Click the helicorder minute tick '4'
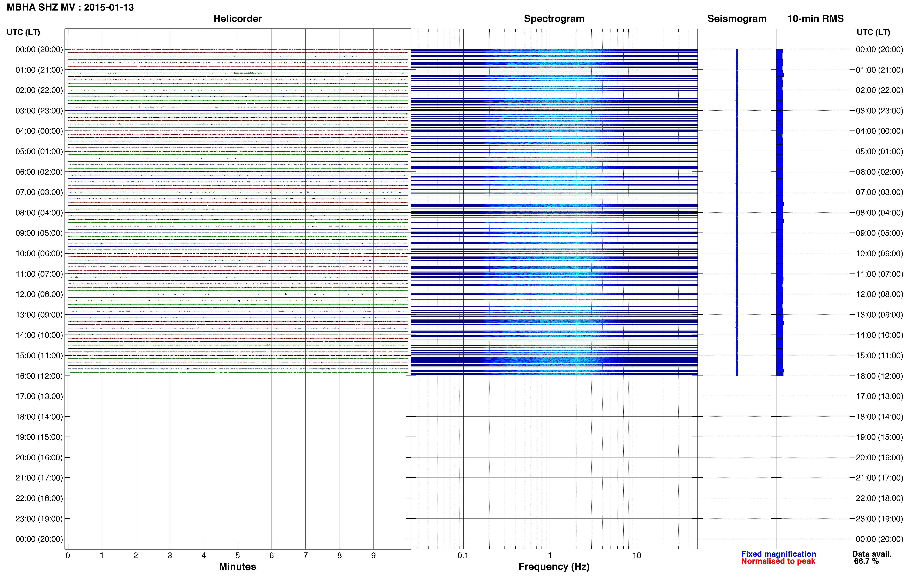 pos(204,555)
